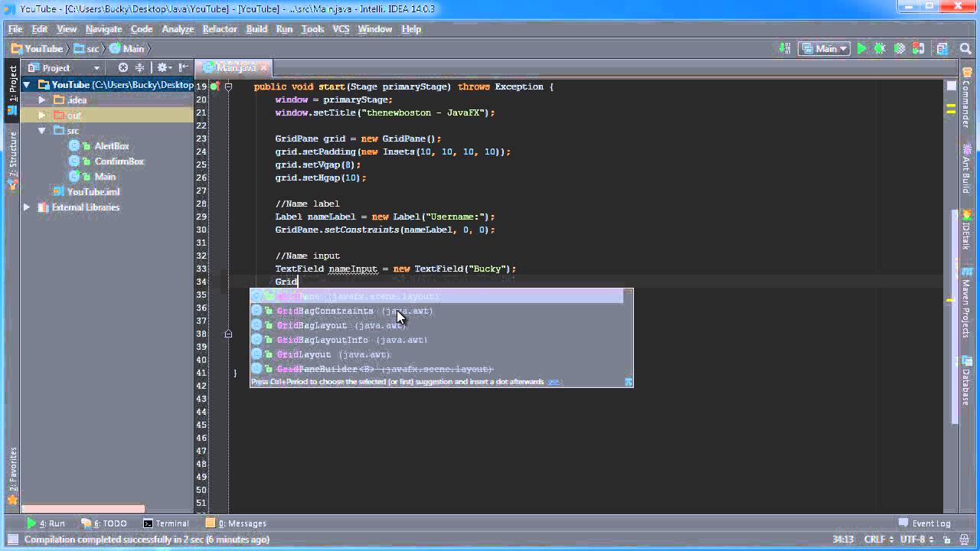
Task: Select GridLayout suggestion in autocomplete list
Action: coord(304,354)
